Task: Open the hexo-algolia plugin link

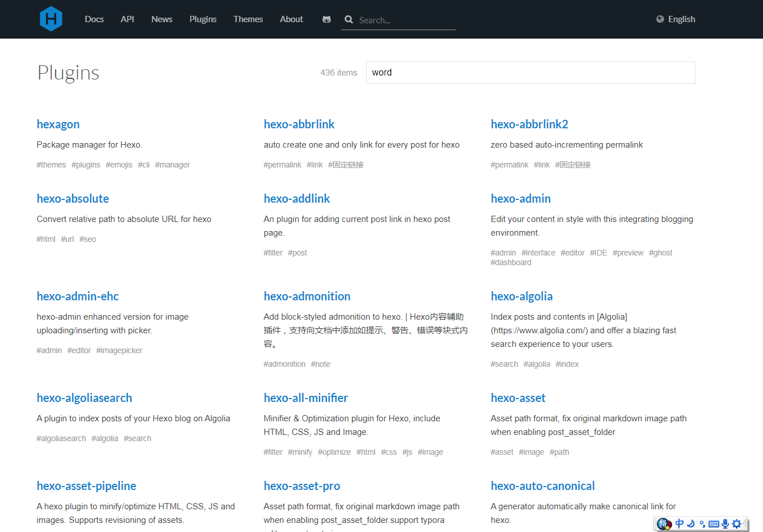Action: [x=522, y=296]
